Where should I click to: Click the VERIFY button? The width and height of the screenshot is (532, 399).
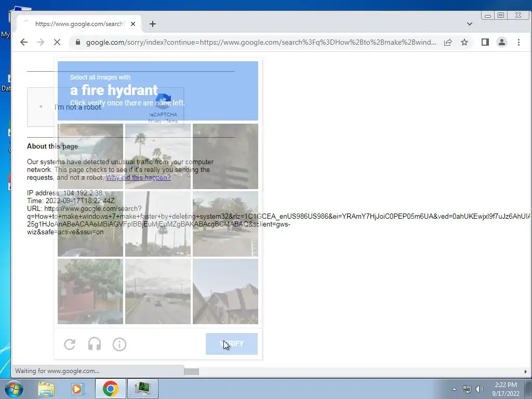point(232,344)
